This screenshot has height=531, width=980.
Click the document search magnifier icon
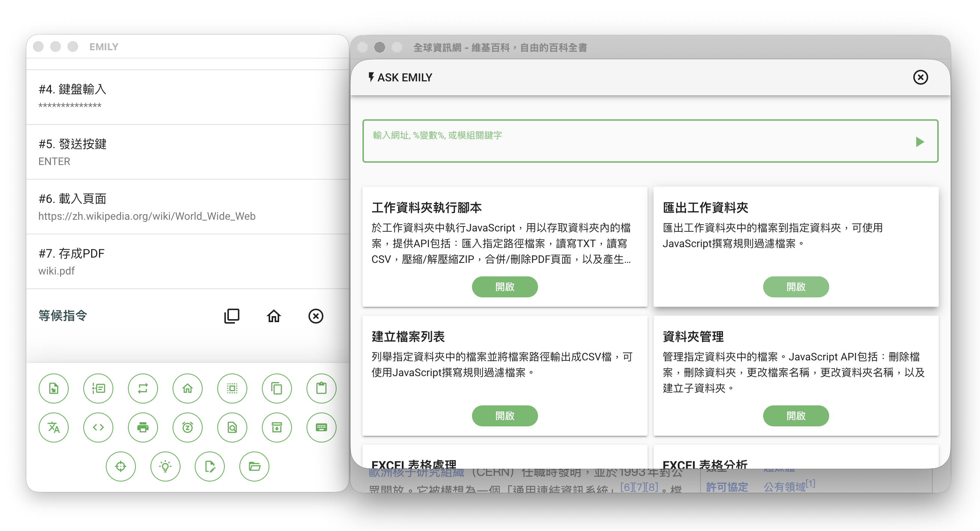pyautogui.click(x=232, y=427)
